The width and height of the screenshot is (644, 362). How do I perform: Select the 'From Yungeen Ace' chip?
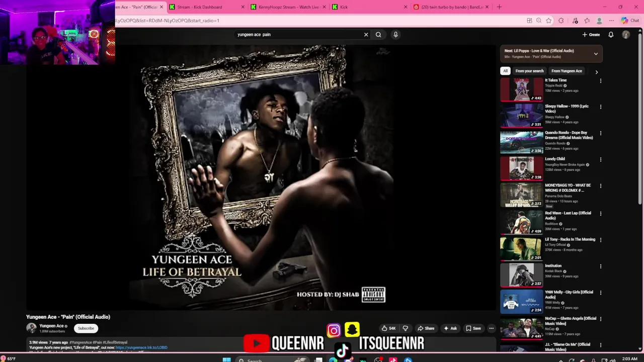click(567, 71)
